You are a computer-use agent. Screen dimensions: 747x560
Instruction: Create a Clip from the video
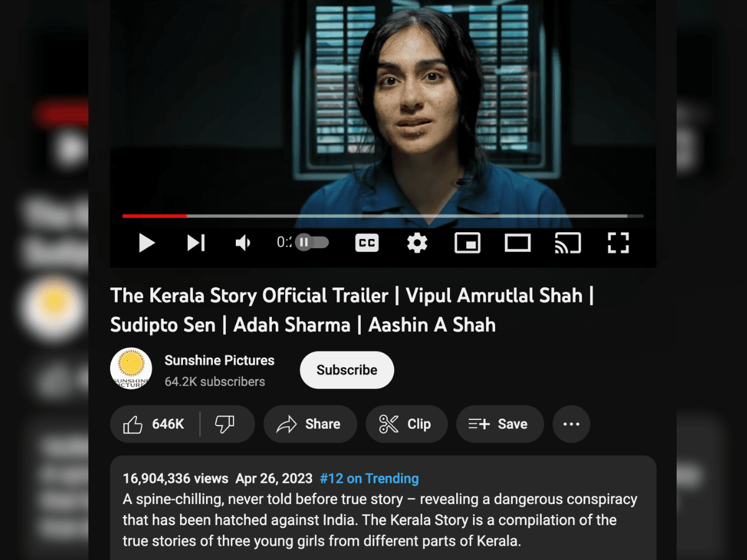point(406,424)
